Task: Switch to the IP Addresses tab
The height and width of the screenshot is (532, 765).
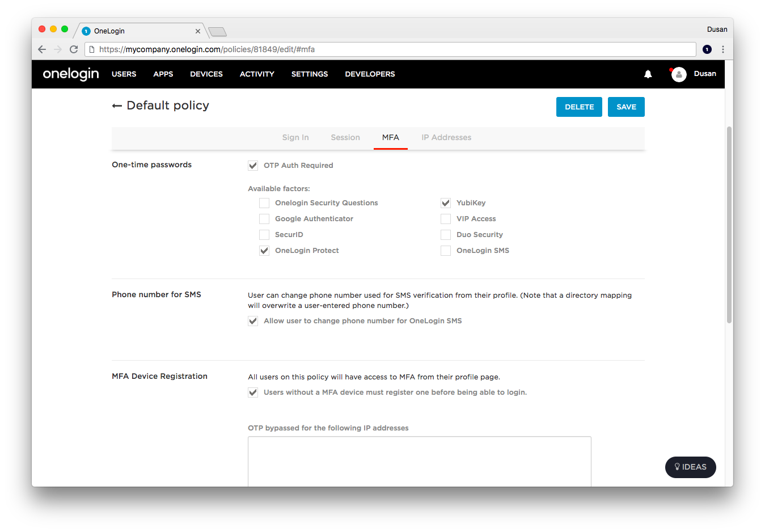Action: (446, 137)
